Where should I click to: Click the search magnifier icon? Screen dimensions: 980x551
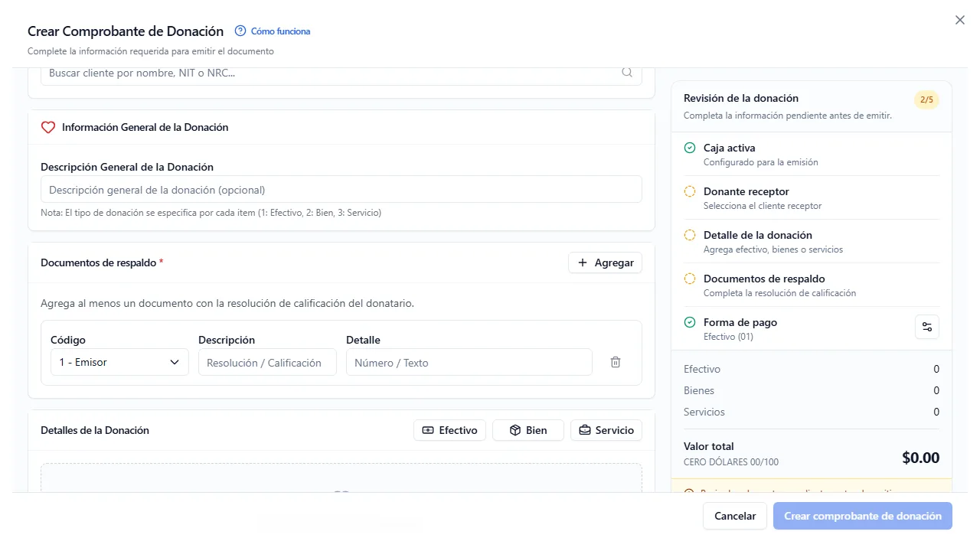pyautogui.click(x=627, y=73)
